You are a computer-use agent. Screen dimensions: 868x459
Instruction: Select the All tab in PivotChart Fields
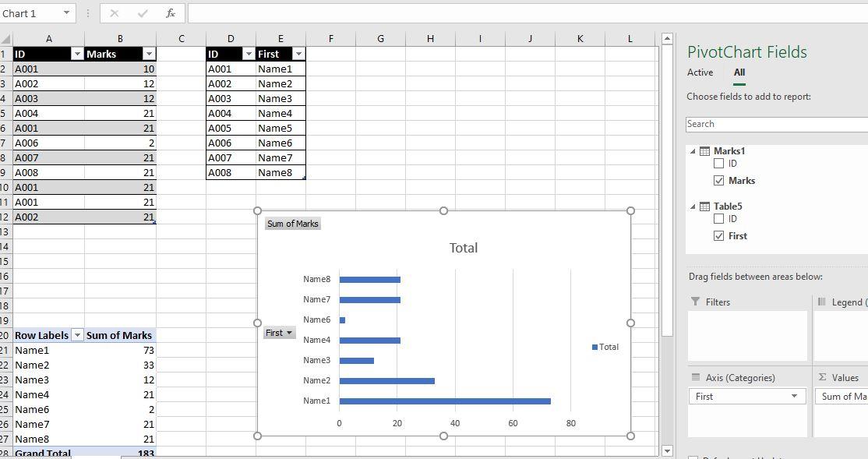tap(739, 72)
